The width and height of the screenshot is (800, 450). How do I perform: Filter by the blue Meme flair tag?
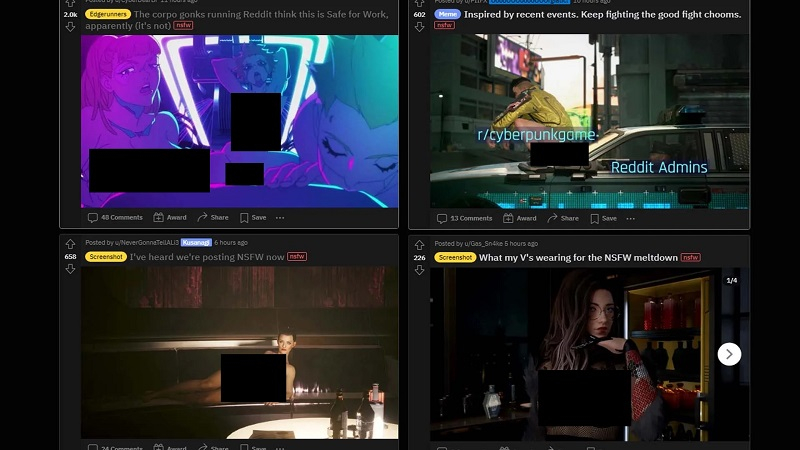point(446,15)
